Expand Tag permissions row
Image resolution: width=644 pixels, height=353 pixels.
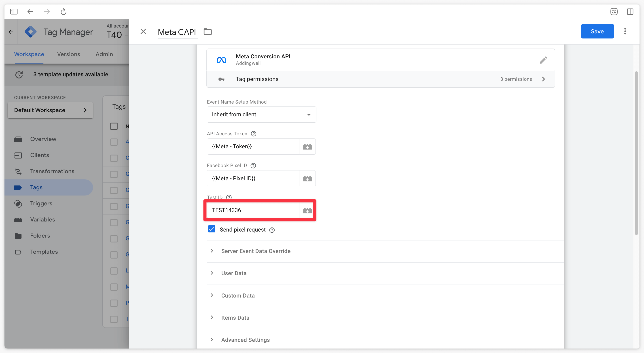pos(381,79)
